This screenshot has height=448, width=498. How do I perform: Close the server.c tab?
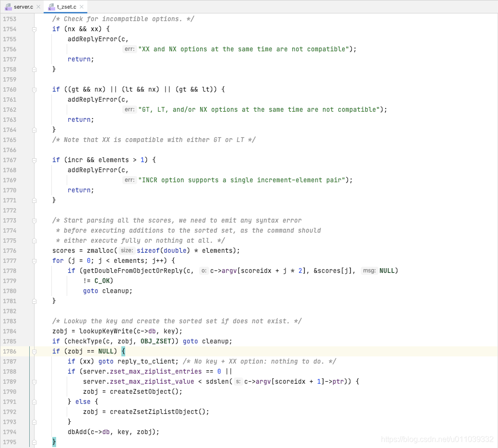38,7
